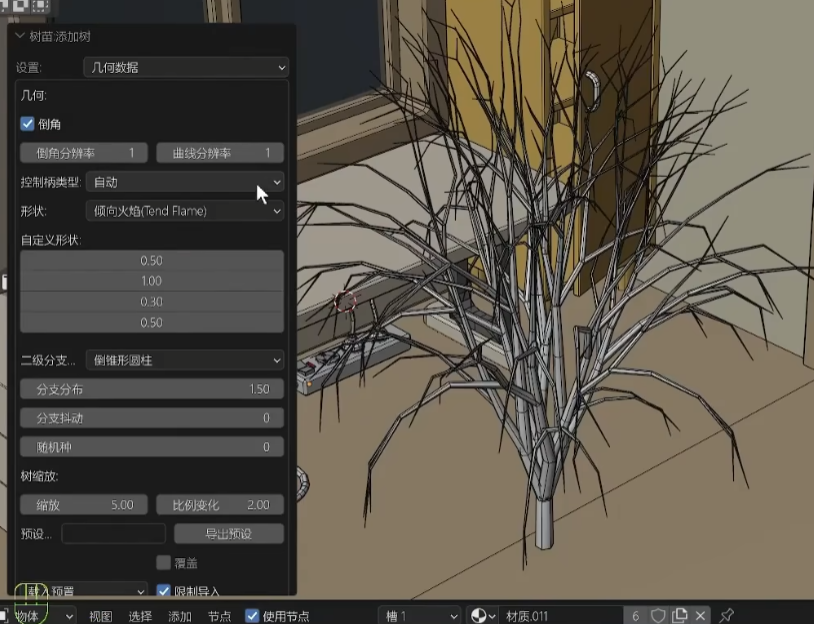This screenshot has width=814, height=624.
Task: Open the 添加 menu
Action: click(x=180, y=616)
